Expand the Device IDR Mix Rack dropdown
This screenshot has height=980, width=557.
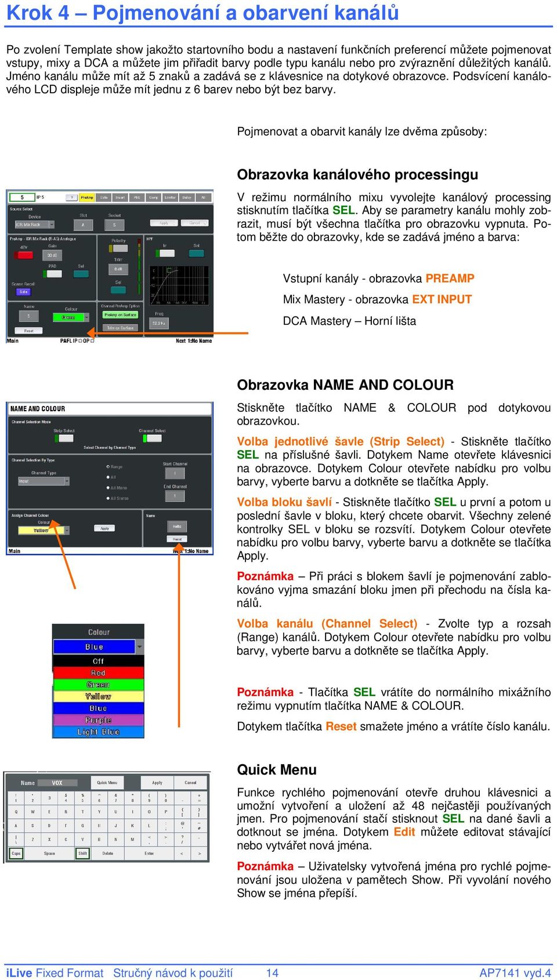35,224
